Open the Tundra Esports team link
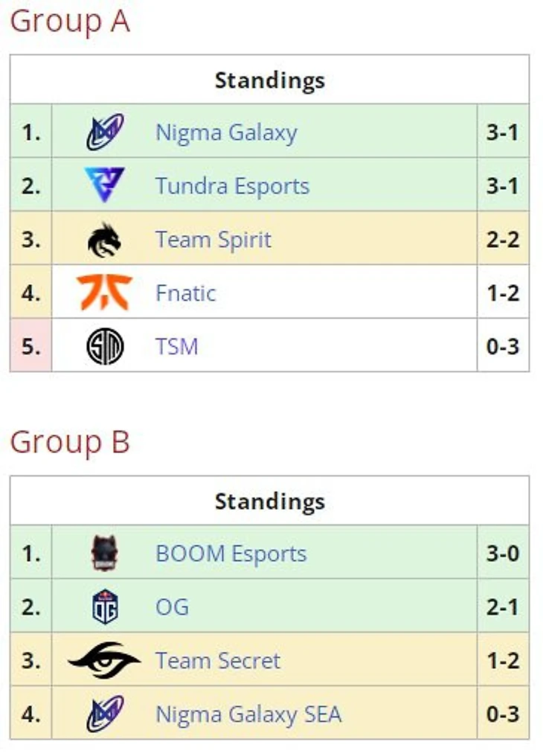Viewport: 543px width, 756px height. point(232,186)
